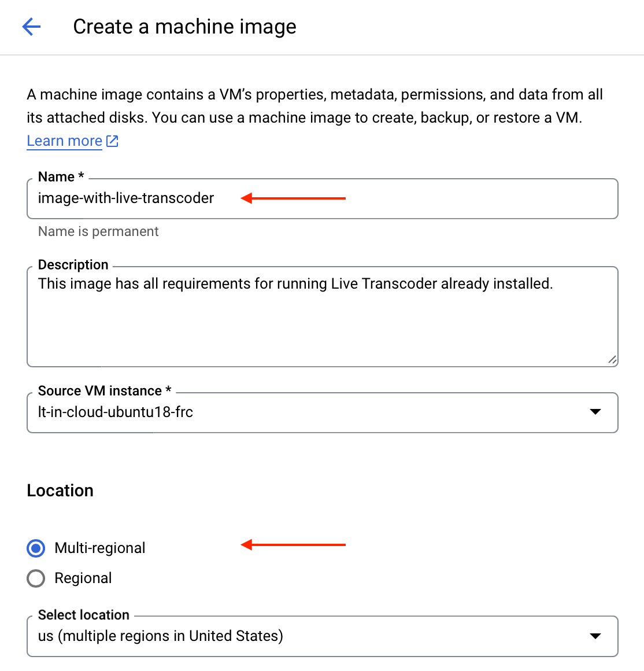Click the Multi-regional label text

click(100, 548)
